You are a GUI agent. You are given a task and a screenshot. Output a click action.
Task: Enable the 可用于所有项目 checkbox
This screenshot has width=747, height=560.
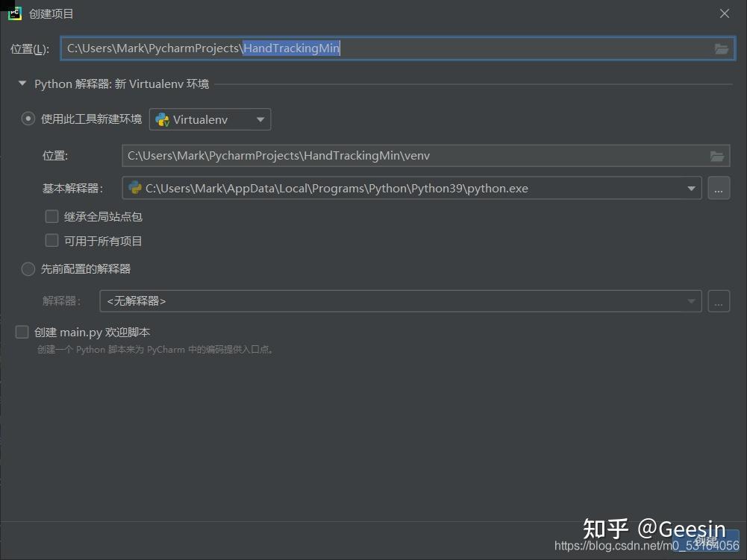(51, 240)
